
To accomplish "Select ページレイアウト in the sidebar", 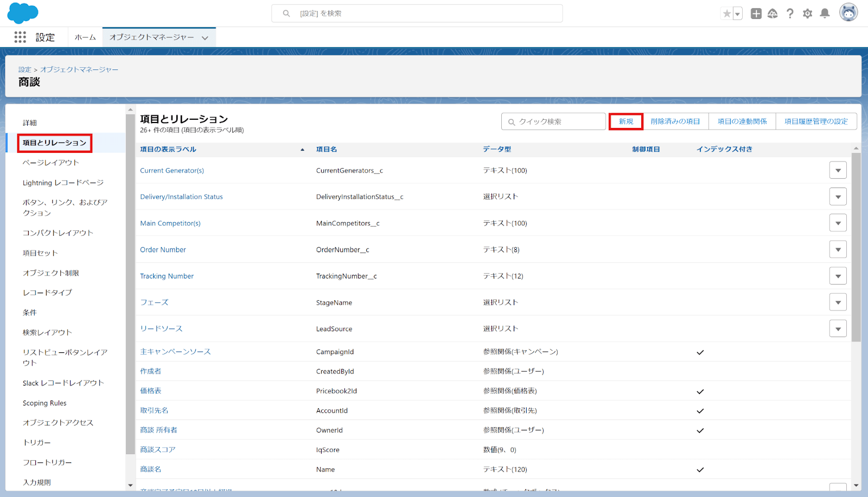I will pyautogui.click(x=51, y=162).
